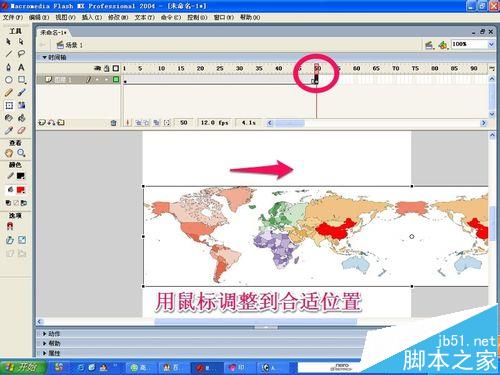Toggle the Snap to Objects magnet
This screenshot has height=375, width=500.
tap(10, 227)
